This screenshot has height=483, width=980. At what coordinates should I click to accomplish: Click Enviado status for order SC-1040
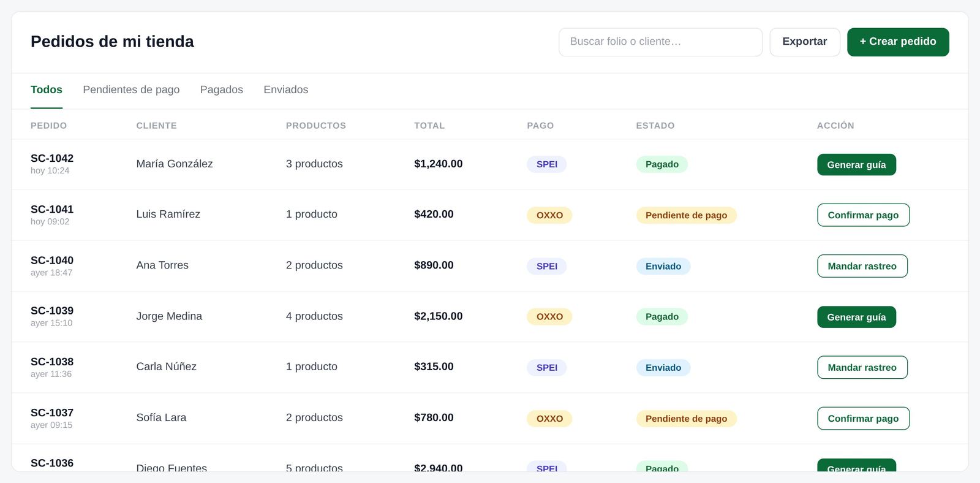click(x=663, y=266)
